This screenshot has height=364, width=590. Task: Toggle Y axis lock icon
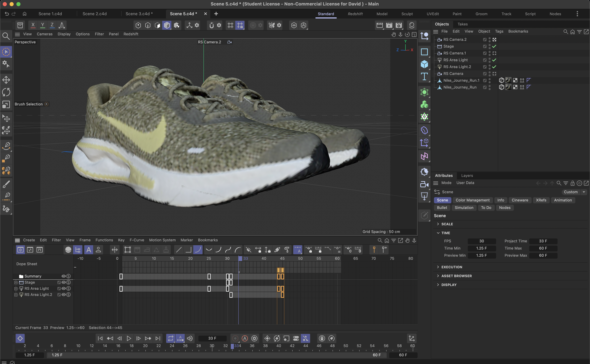coord(42,25)
